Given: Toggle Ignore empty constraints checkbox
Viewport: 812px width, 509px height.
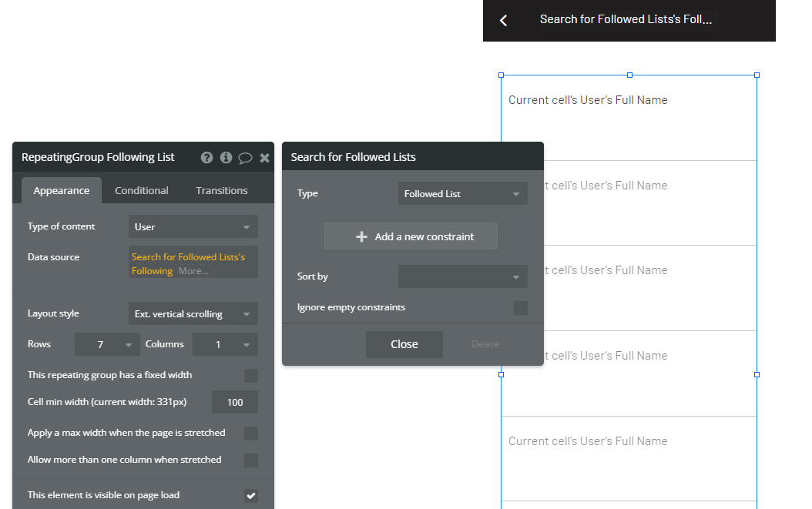Looking at the screenshot, I should tap(521, 308).
